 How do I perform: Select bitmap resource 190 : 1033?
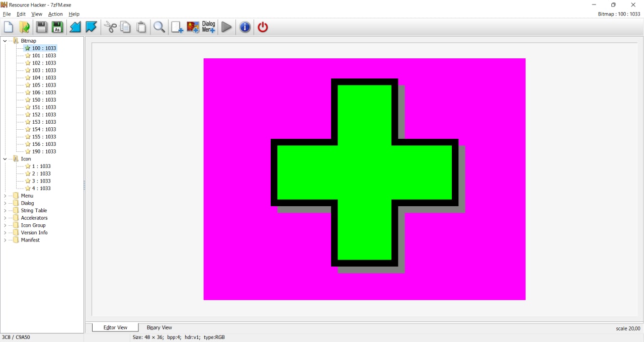(44, 151)
